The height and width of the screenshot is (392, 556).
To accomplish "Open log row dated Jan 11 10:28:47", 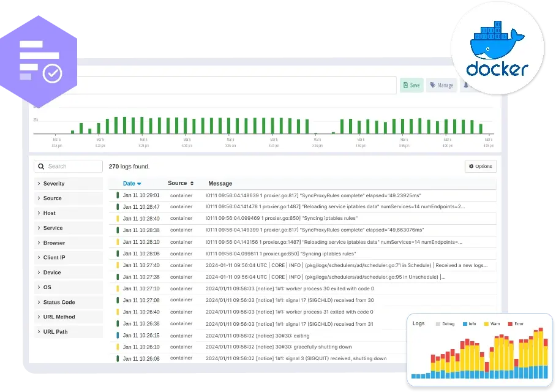I will coord(302,207).
